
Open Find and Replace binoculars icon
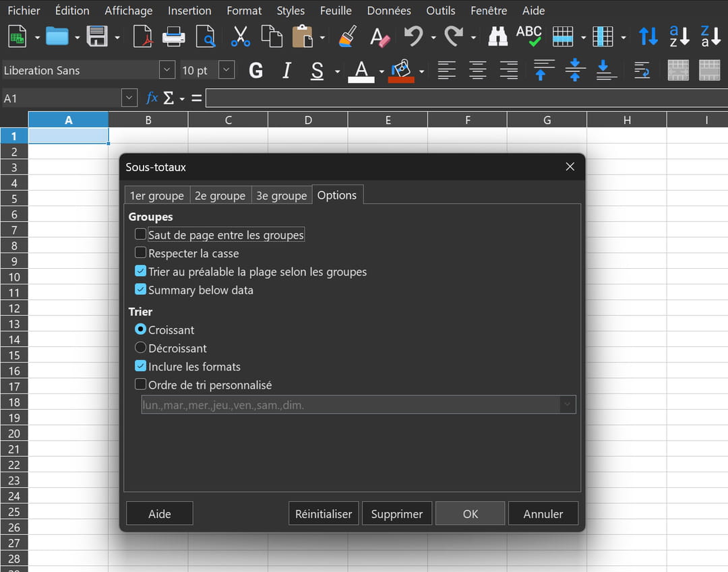pos(497,36)
